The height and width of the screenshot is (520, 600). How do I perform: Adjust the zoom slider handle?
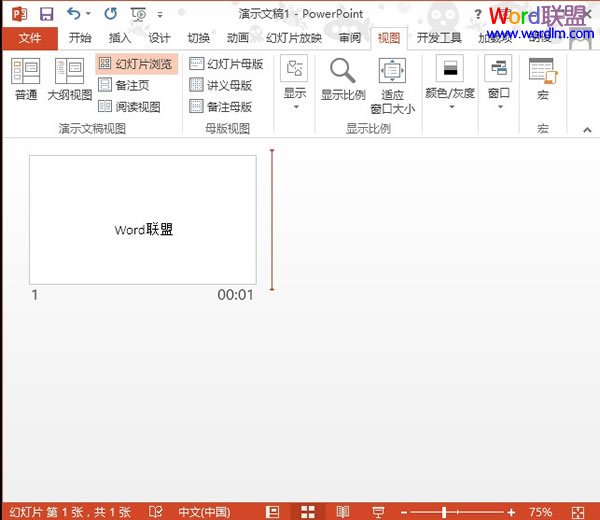tap(444, 512)
